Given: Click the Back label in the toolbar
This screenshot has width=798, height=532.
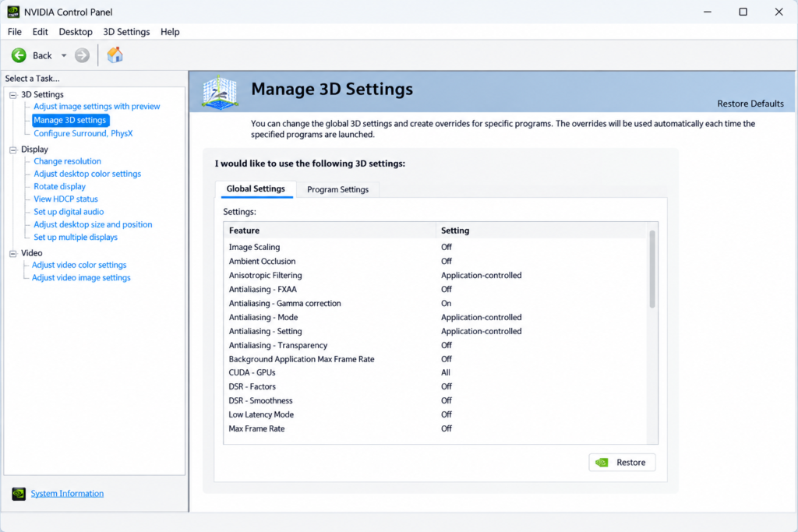Looking at the screenshot, I should pyautogui.click(x=42, y=55).
